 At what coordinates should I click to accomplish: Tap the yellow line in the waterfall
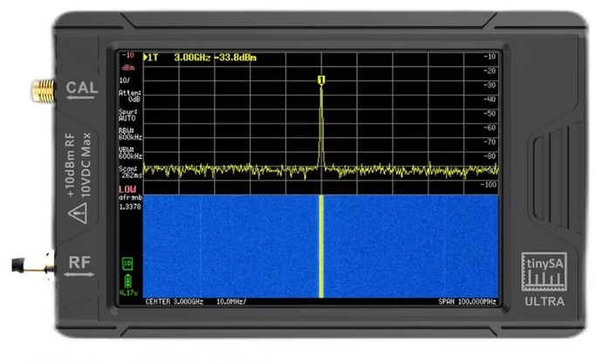321,244
